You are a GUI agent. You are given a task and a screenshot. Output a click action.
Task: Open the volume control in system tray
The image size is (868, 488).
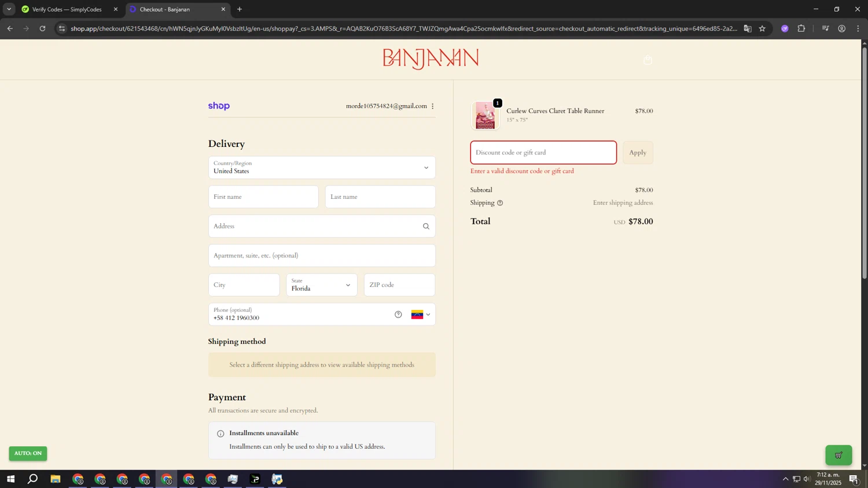[807, 479]
